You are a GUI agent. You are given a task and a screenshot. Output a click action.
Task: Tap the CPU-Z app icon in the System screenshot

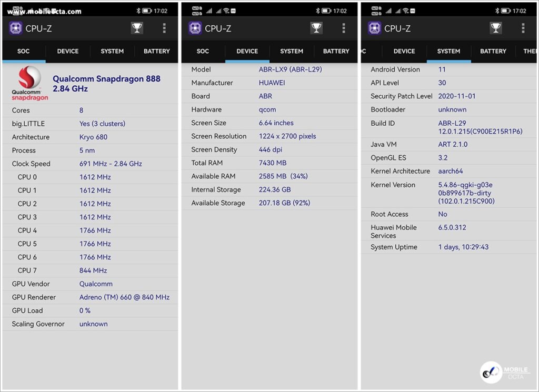click(x=374, y=28)
